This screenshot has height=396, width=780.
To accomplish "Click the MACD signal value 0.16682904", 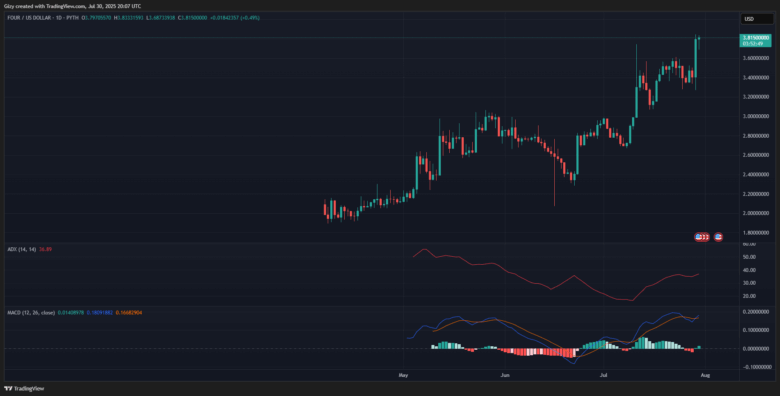I will [x=129, y=312].
